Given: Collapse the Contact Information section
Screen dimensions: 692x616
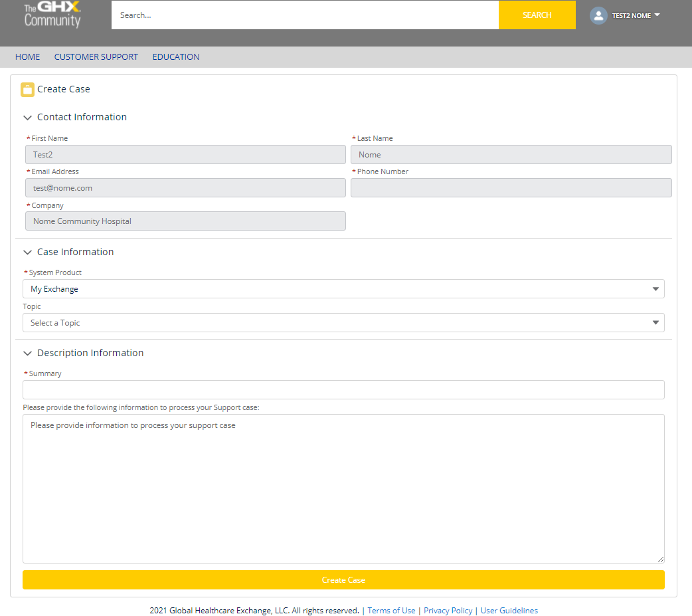Looking at the screenshot, I should click(x=28, y=118).
